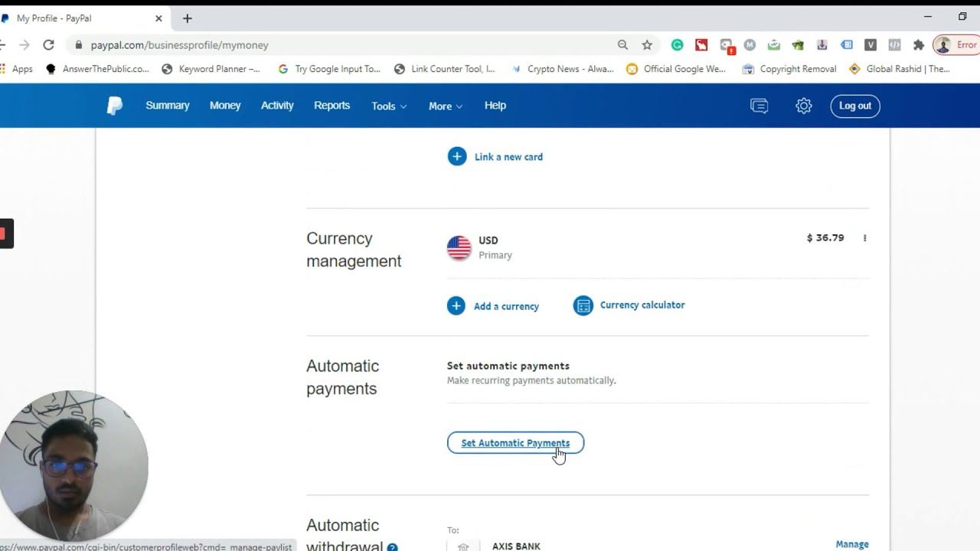Close the My Profile - PayPal tab
The height and width of the screenshot is (551, 980).
point(158,18)
